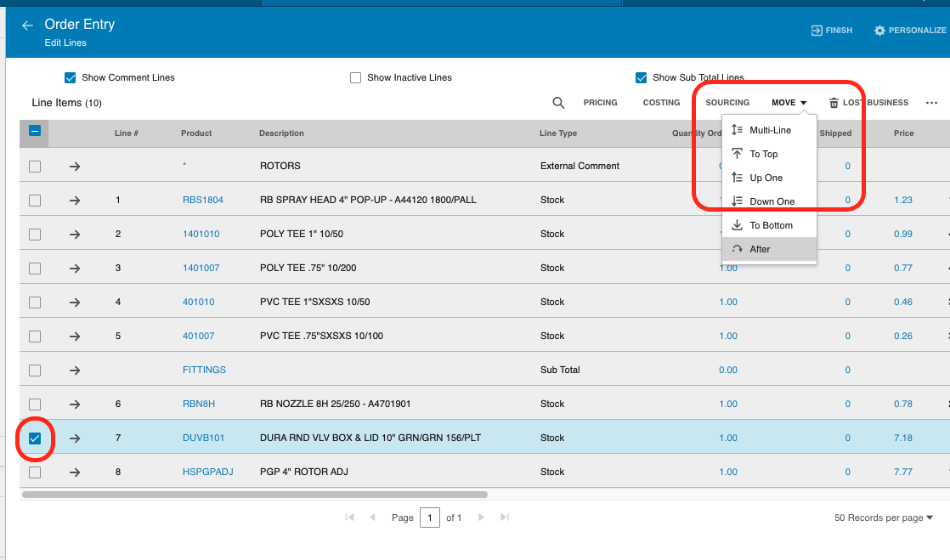
Task: Click price 7.18 for DUVB101
Action: (902, 438)
